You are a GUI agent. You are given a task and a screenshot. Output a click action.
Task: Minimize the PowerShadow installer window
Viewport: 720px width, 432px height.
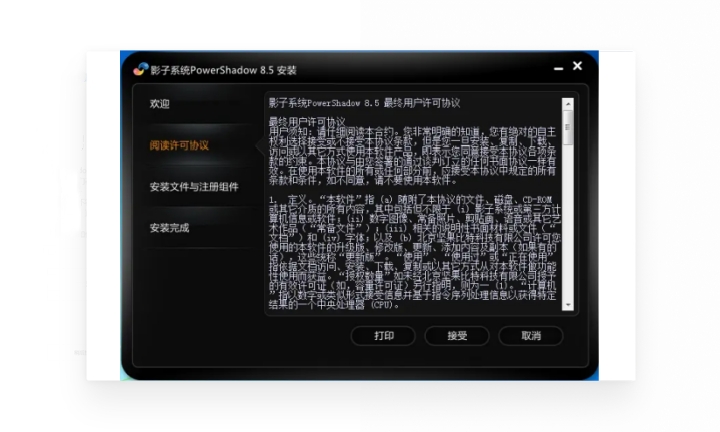pyautogui.click(x=558, y=67)
